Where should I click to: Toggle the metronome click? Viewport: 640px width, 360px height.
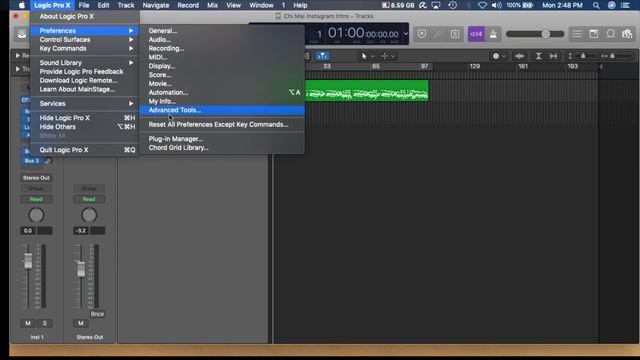coord(493,34)
